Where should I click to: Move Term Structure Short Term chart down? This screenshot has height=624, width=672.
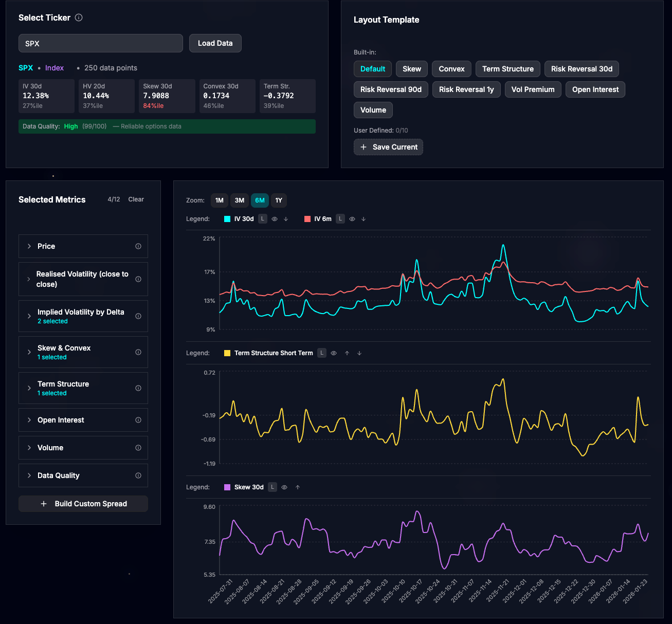pos(359,353)
